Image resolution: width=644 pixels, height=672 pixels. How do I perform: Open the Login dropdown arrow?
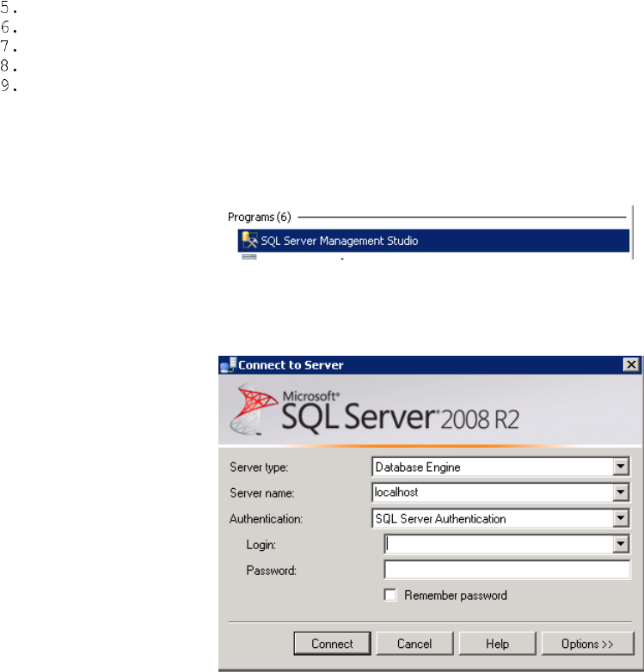621,544
